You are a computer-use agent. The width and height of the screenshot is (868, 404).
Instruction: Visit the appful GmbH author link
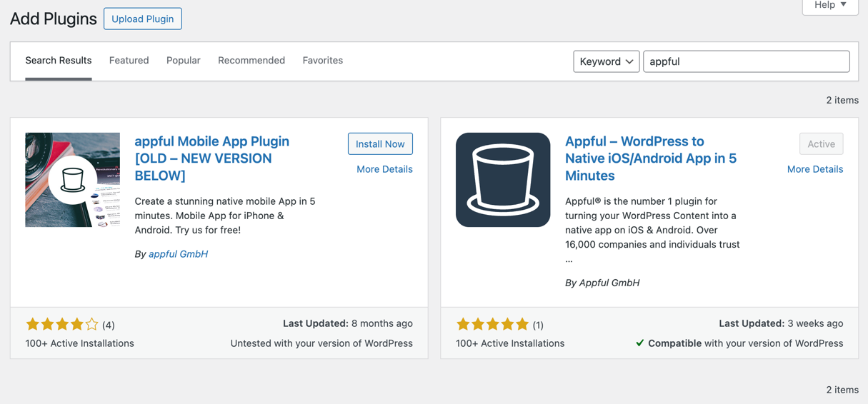click(178, 254)
